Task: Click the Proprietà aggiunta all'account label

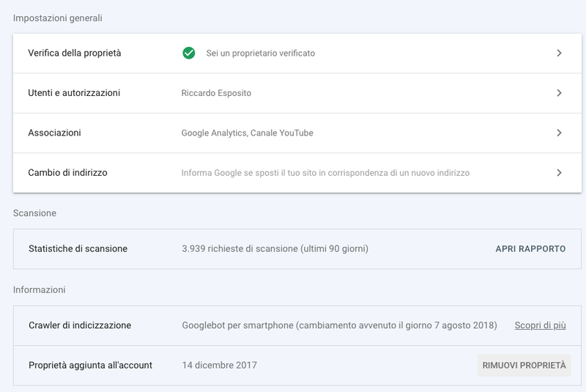Action: click(90, 365)
